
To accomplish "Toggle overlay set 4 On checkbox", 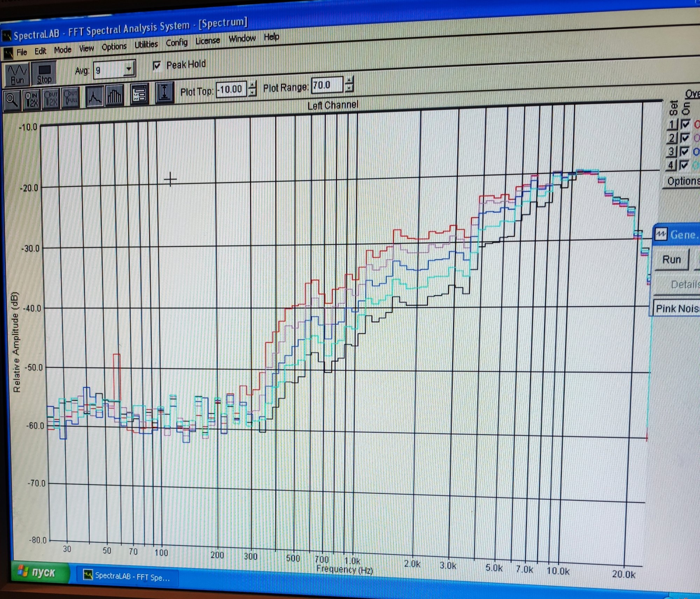I will tap(684, 165).
